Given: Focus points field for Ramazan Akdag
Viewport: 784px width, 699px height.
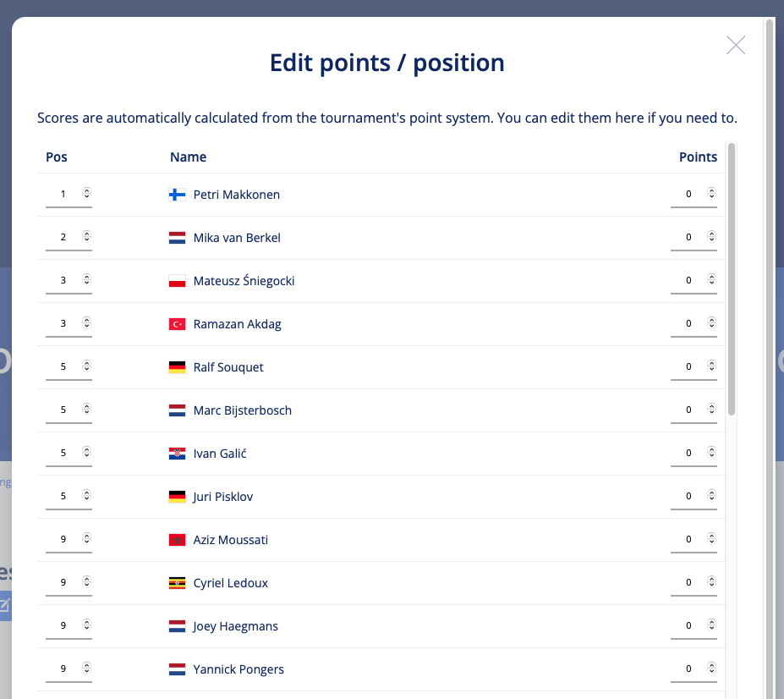Looking at the screenshot, I should [694, 324].
